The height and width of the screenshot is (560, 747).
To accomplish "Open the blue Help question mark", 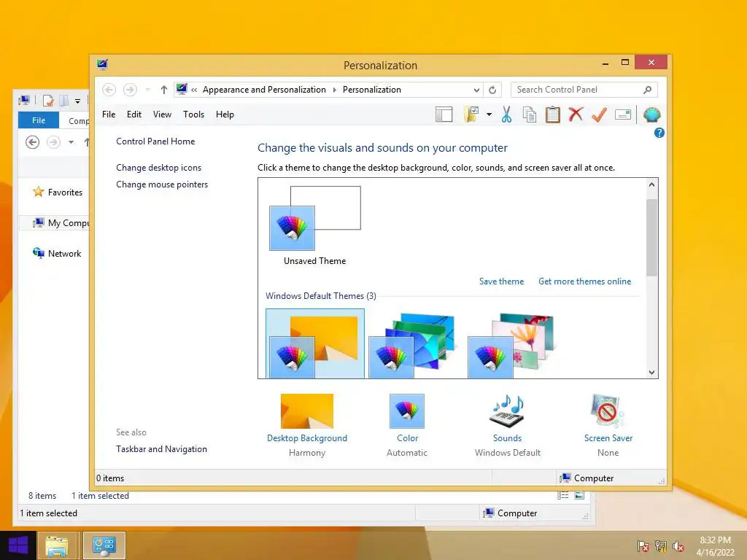I will click(x=659, y=133).
